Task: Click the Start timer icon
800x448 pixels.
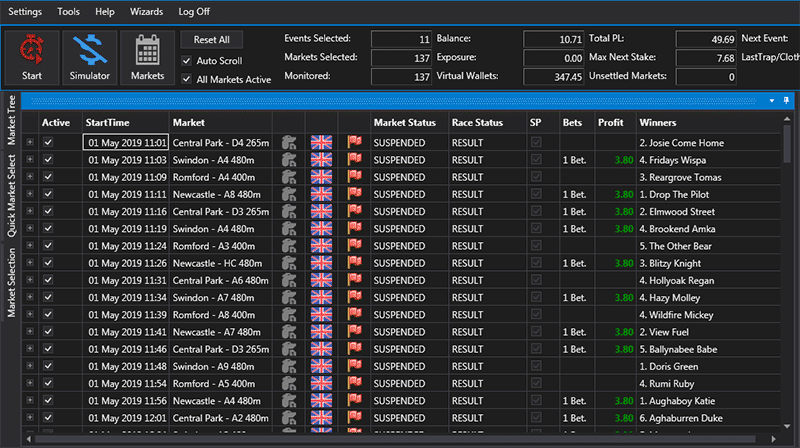Action: (32, 49)
